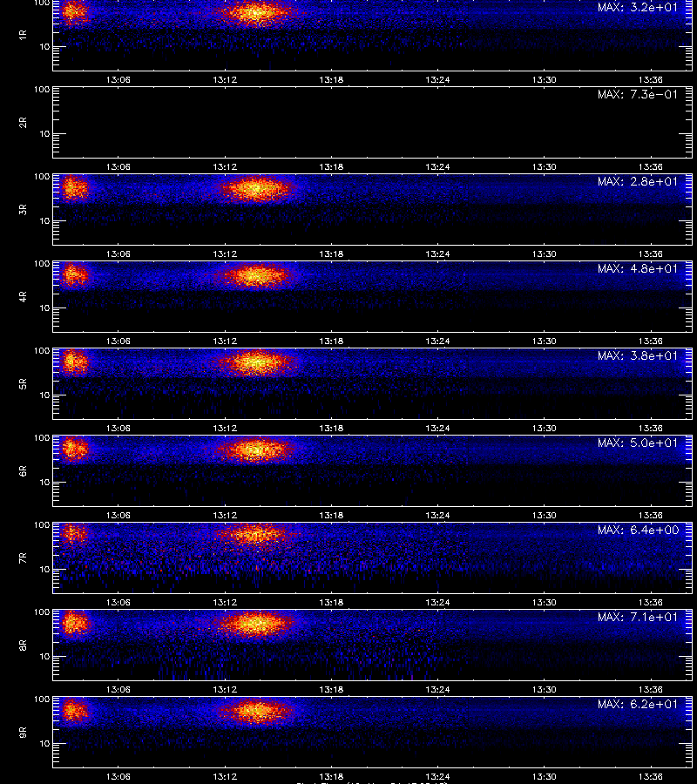Click the MAX: 6.2e+01 label in panel 9R
The height and width of the screenshot is (784, 697).
click(638, 704)
